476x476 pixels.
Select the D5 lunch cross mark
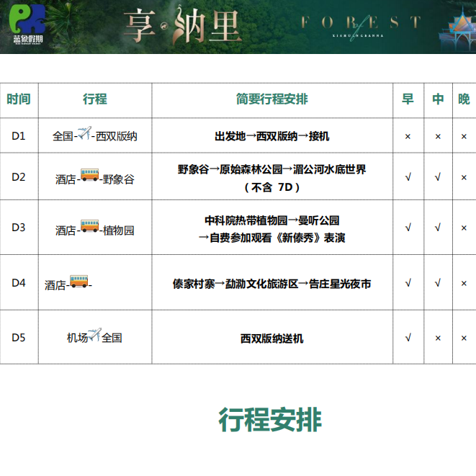tap(438, 338)
